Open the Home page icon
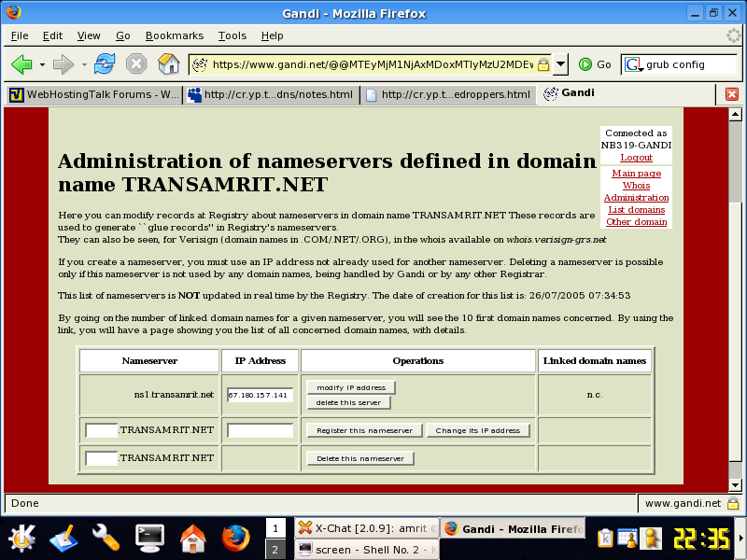The width and height of the screenshot is (747, 560). coord(168,63)
